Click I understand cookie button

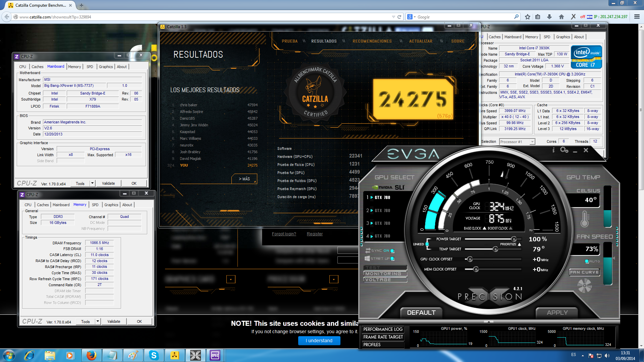coord(319,341)
